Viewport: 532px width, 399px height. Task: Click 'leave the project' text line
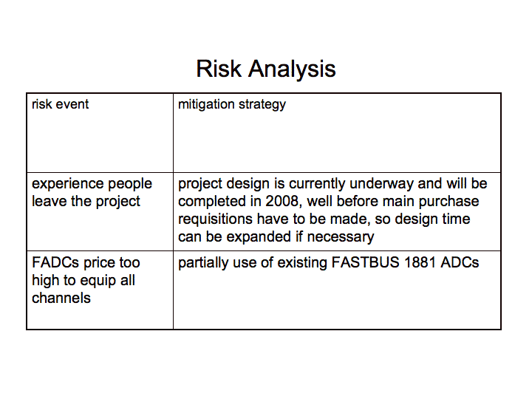(86, 202)
